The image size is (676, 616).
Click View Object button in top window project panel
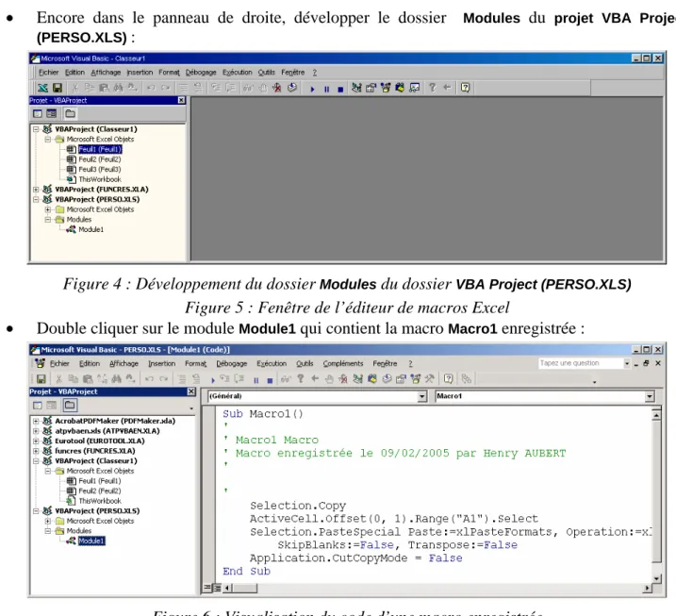[x=52, y=113]
